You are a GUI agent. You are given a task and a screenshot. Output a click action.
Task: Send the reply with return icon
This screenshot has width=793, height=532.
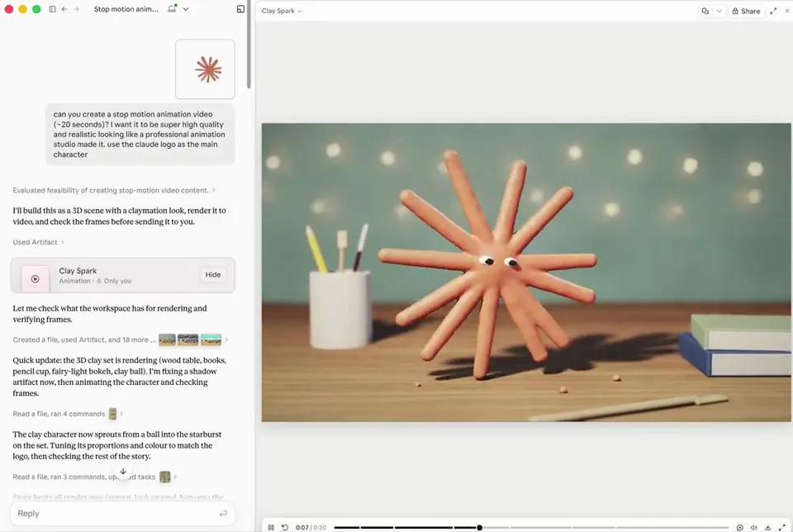pos(223,513)
